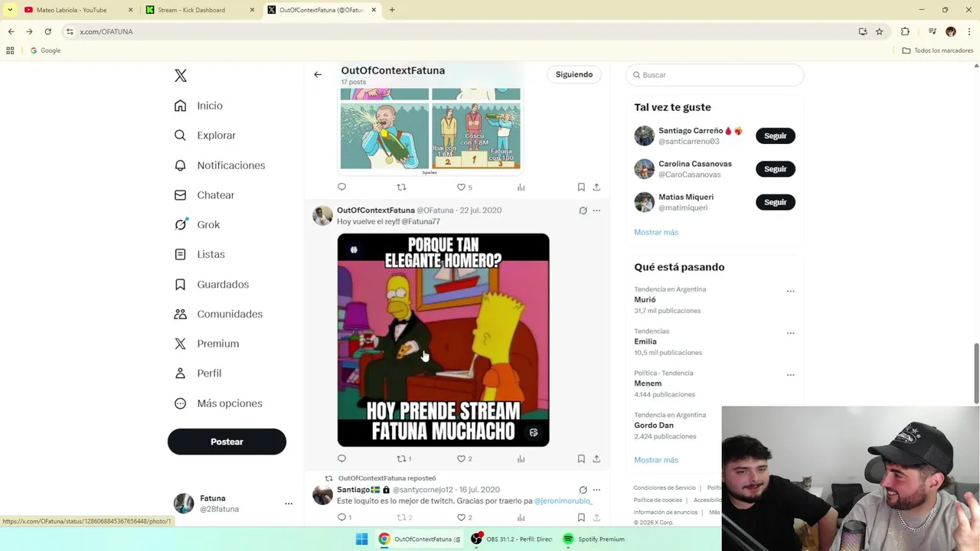Open Comunidades people icon

pos(180,314)
